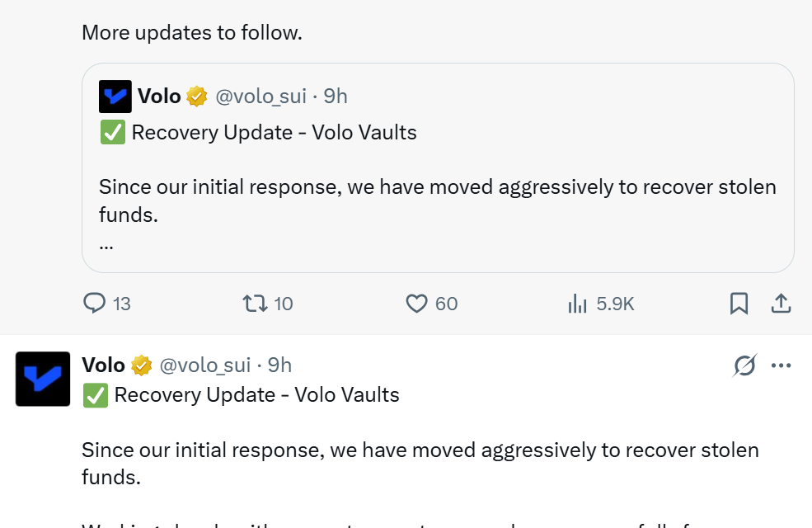Click Volo's profile avatar on the main post
The image size is (812, 528).
coord(42,379)
